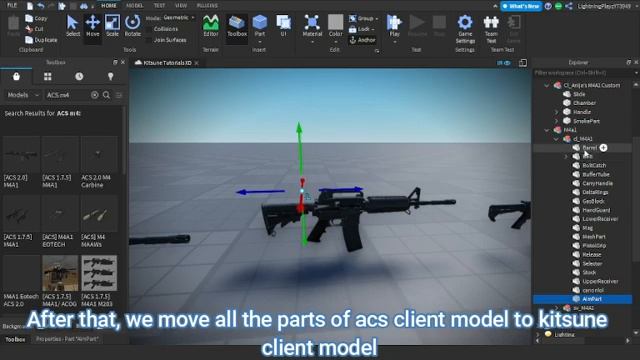Select BoltCatch in Explorer

(x=594, y=165)
